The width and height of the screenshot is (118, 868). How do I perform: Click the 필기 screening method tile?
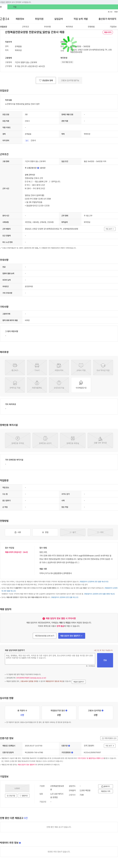73,532
